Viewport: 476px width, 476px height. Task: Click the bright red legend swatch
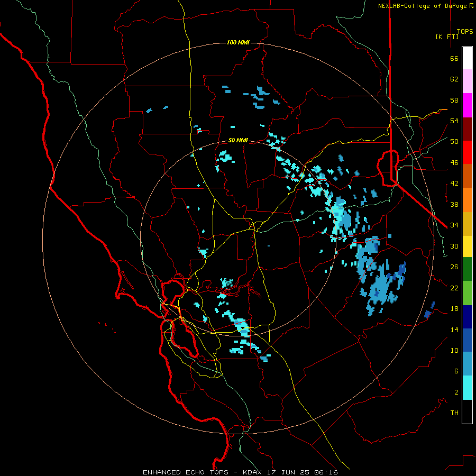467,152
